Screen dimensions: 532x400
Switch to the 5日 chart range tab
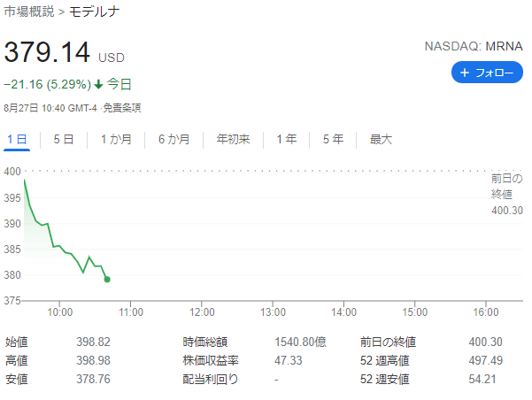coord(64,140)
